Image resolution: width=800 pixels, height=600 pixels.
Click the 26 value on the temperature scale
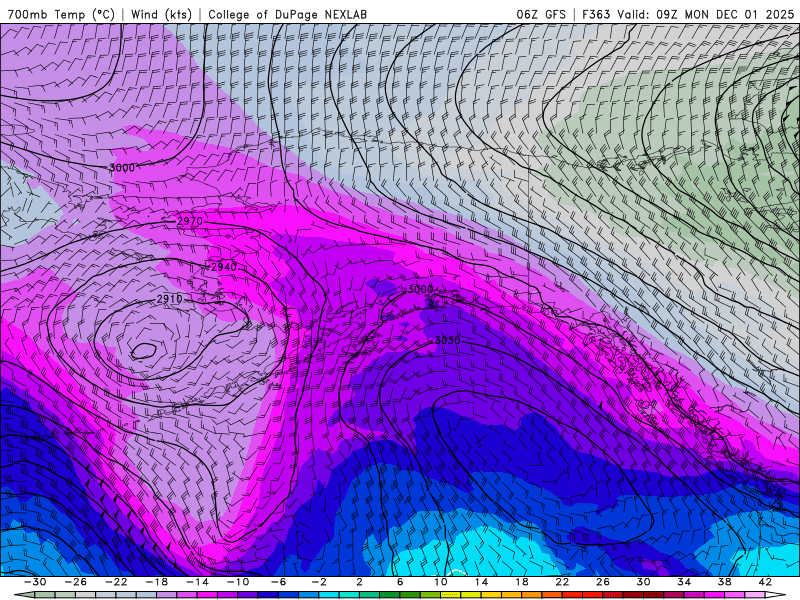point(603,582)
